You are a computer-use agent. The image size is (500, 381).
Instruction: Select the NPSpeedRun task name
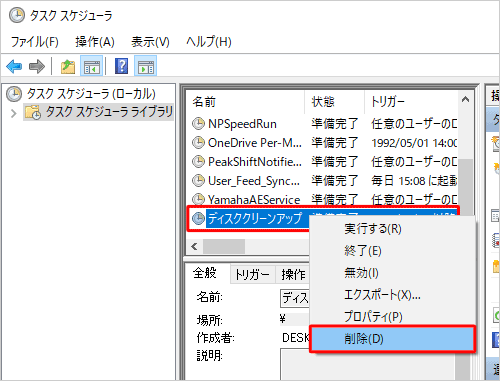pyautogui.click(x=242, y=124)
